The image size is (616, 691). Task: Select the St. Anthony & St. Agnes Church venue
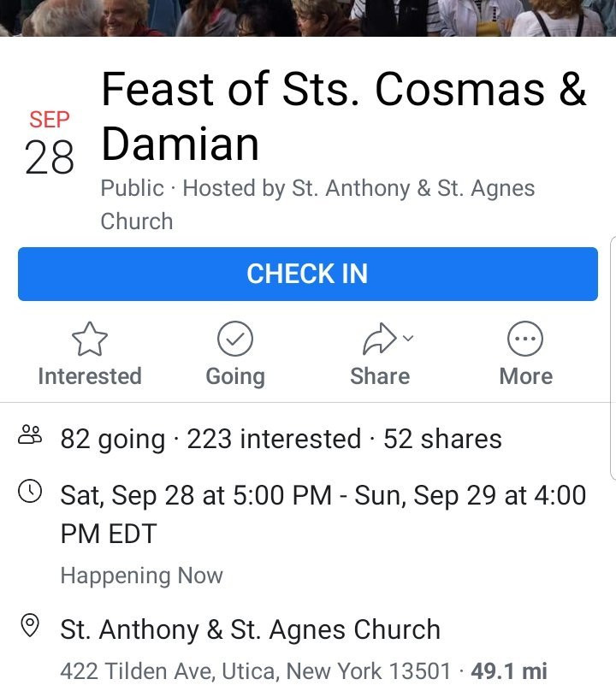(250, 629)
